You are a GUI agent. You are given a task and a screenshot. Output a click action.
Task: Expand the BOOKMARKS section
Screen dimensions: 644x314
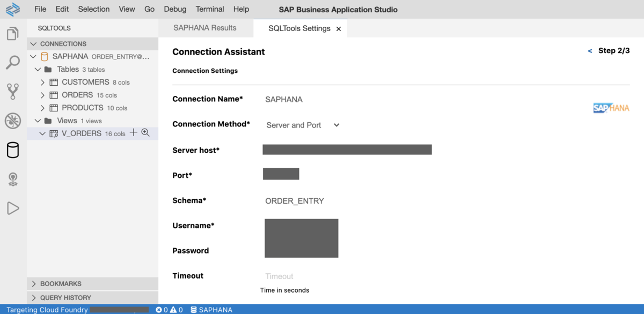coord(34,283)
